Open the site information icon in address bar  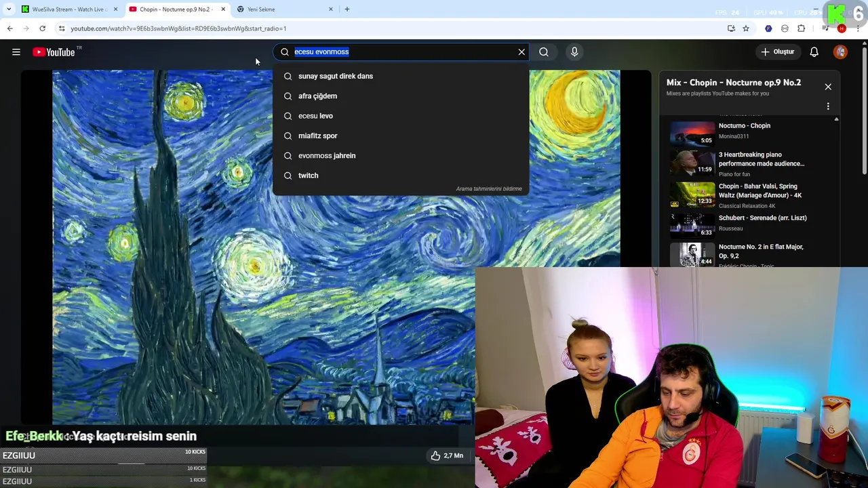[62, 28]
